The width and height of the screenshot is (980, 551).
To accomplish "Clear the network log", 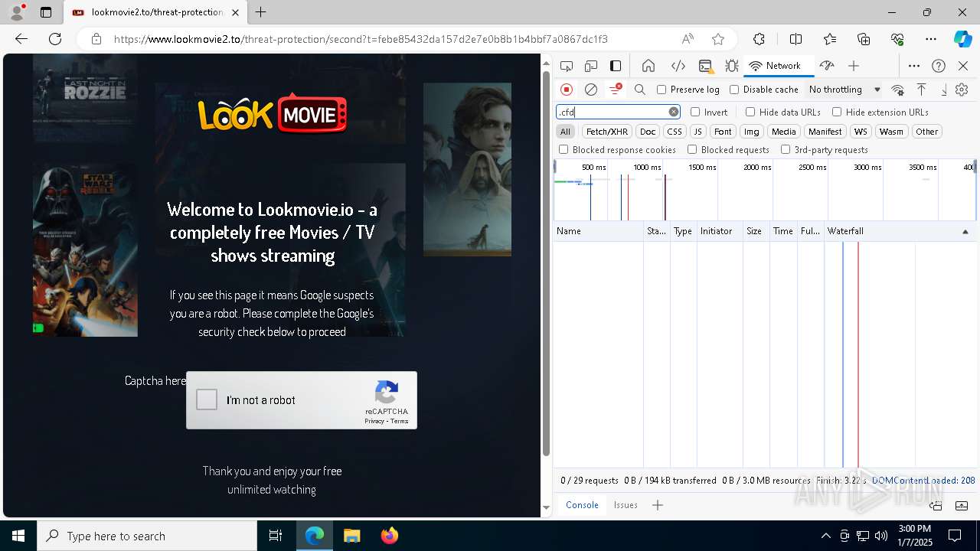I will 591,90.
